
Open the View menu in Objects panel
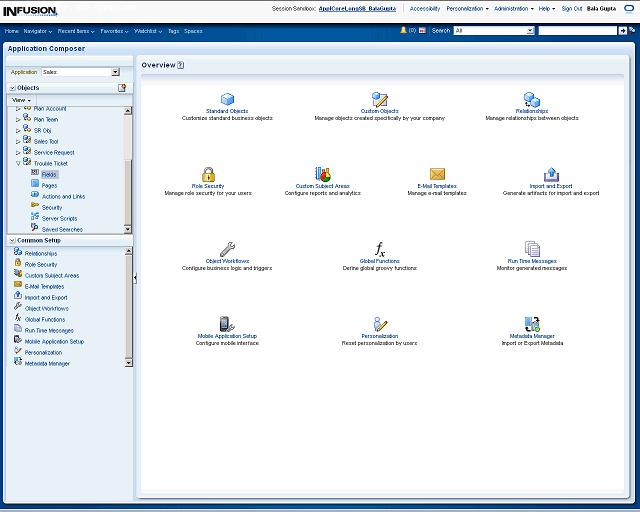(x=21, y=100)
